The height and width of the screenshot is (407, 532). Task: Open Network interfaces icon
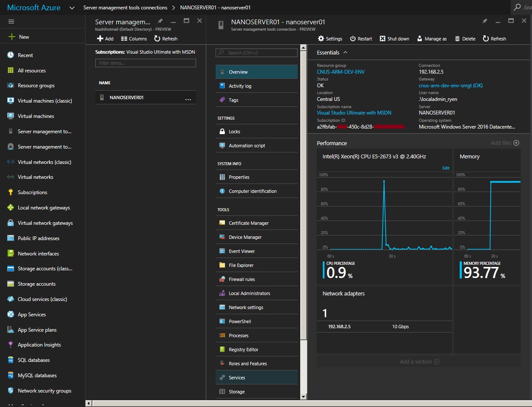click(11, 253)
